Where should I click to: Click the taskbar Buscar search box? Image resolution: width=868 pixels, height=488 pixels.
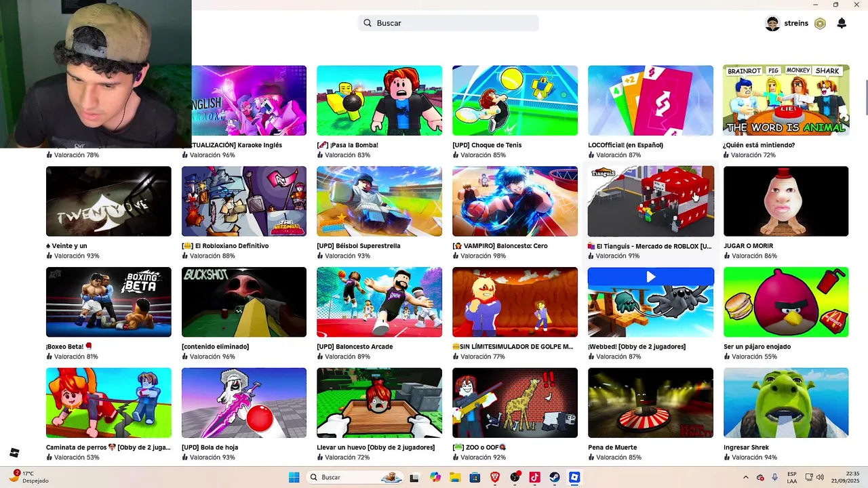tap(354, 477)
